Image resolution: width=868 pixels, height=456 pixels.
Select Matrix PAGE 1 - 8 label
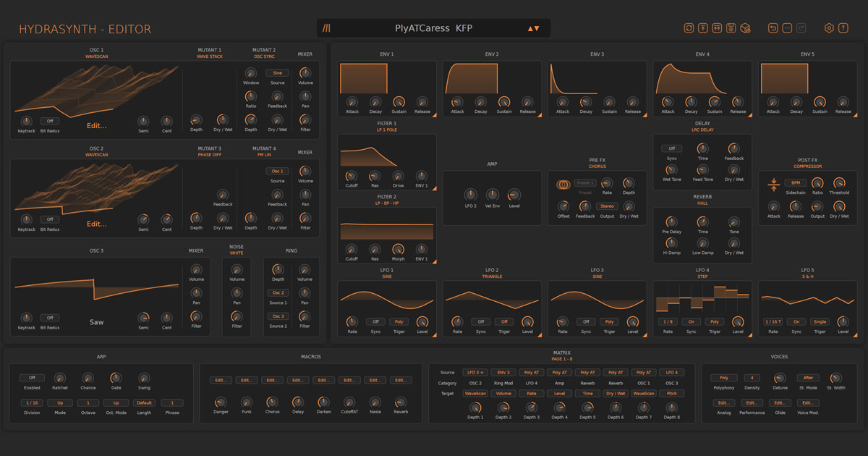point(561,359)
